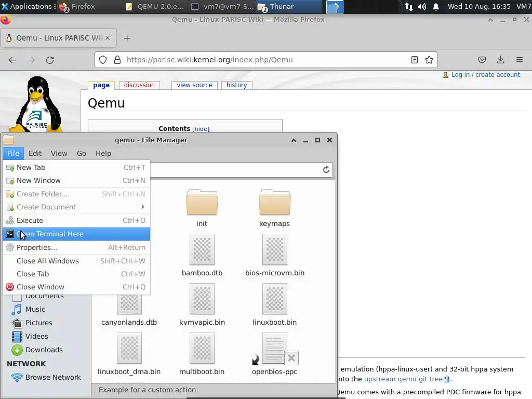Open Music in the sidebar

tap(35, 310)
